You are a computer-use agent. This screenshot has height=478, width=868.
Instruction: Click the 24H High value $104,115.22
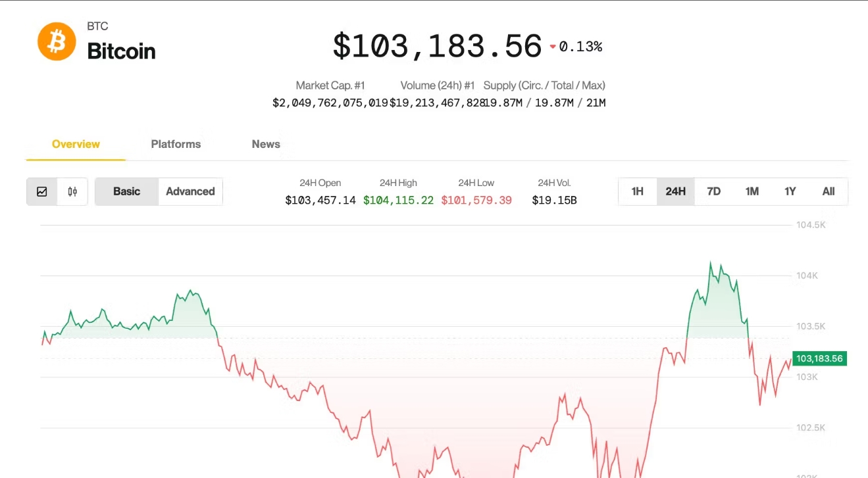(398, 200)
